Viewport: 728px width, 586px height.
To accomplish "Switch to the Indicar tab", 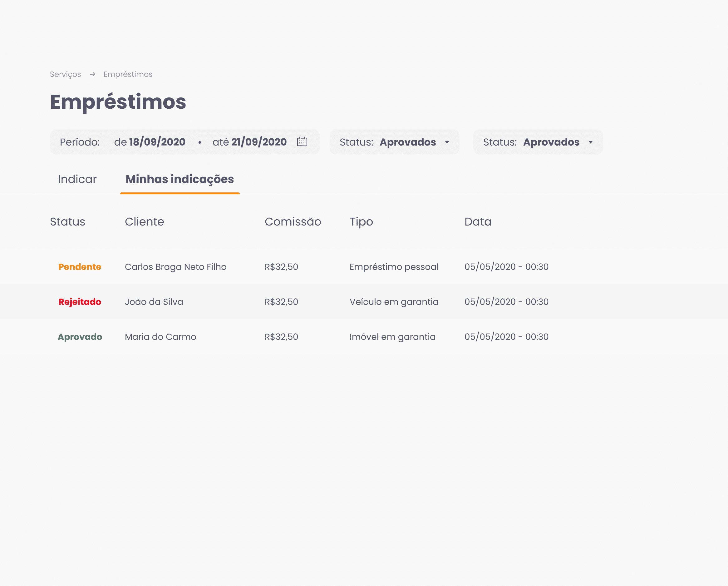I will click(x=77, y=179).
